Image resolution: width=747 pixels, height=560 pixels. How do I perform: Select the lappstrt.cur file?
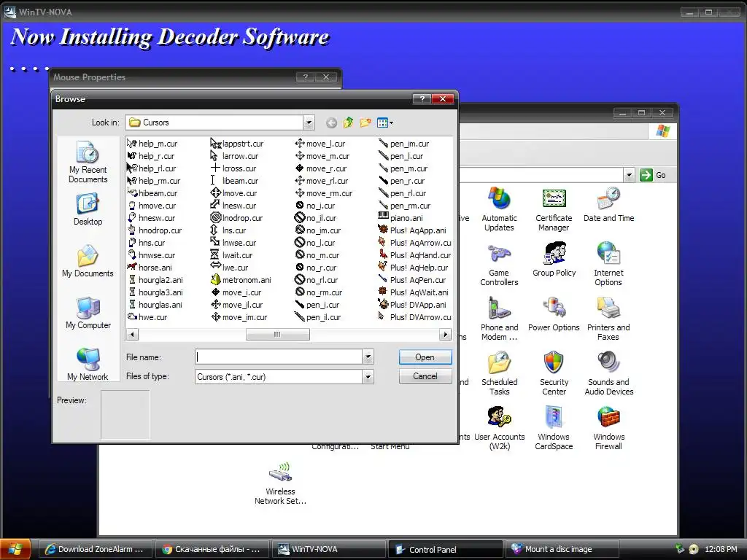(x=237, y=144)
